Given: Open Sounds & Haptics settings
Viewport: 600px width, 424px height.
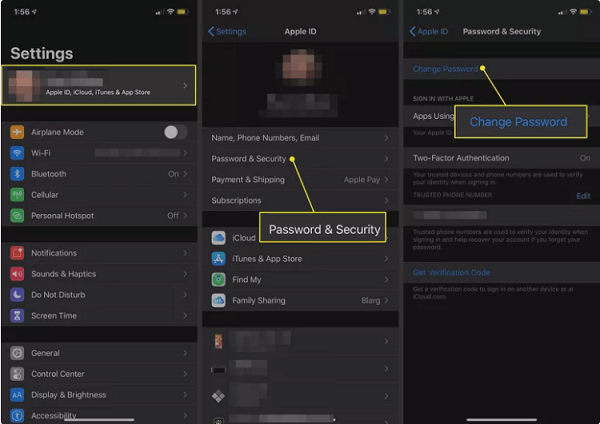Looking at the screenshot, I should tap(99, 274).
